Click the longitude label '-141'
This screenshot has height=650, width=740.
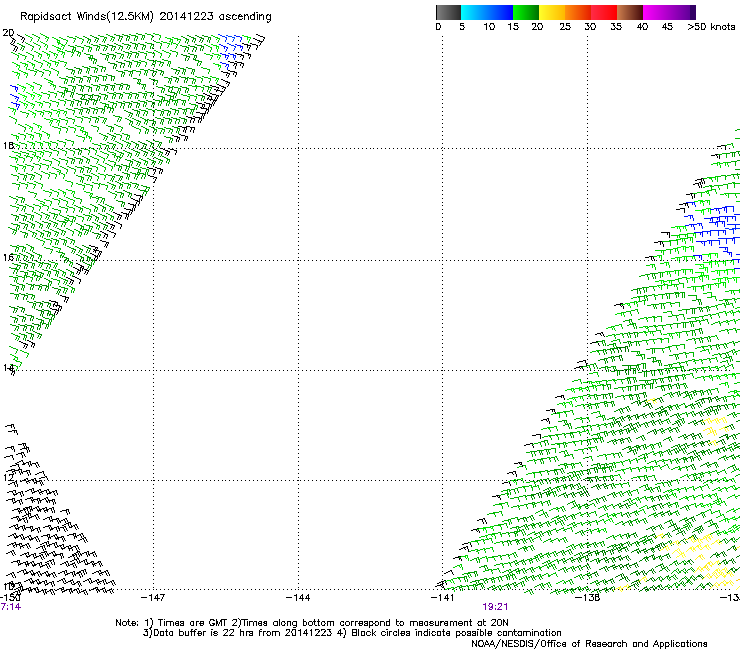442,598
